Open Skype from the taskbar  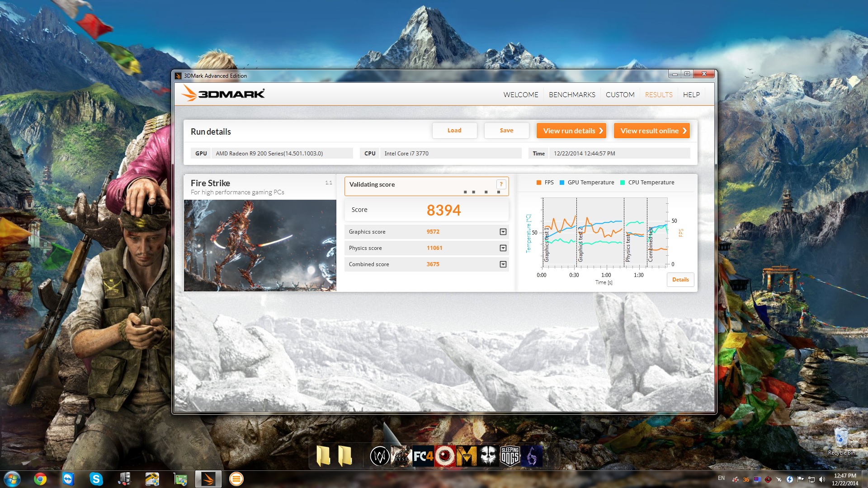point(96,479)
